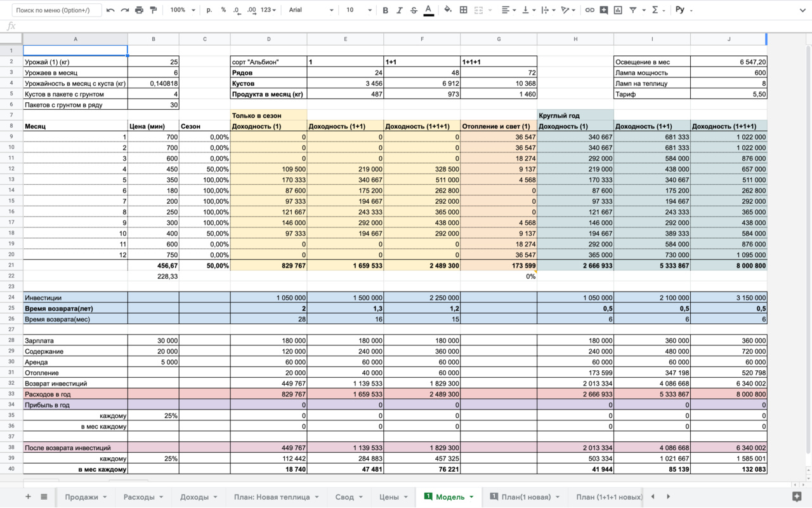
Task: Select cell 'Освещение в мес'
Action: click(x=652, y=62)
